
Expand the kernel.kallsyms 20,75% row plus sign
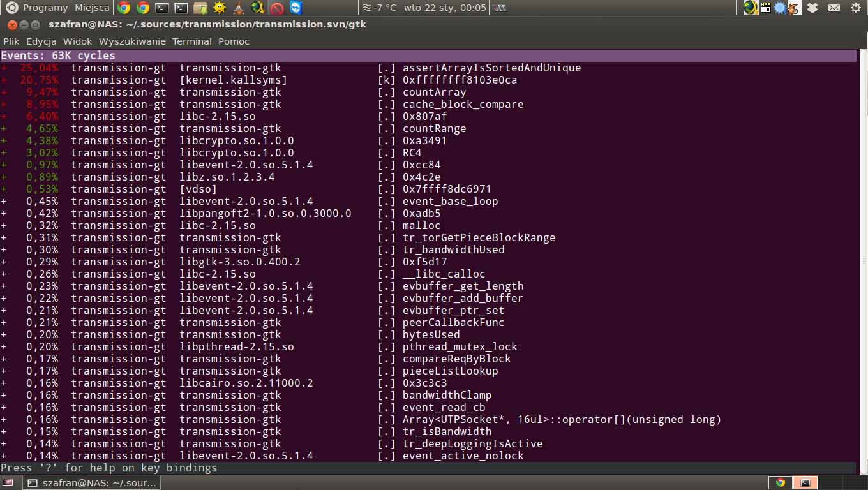tap(4, 80)
